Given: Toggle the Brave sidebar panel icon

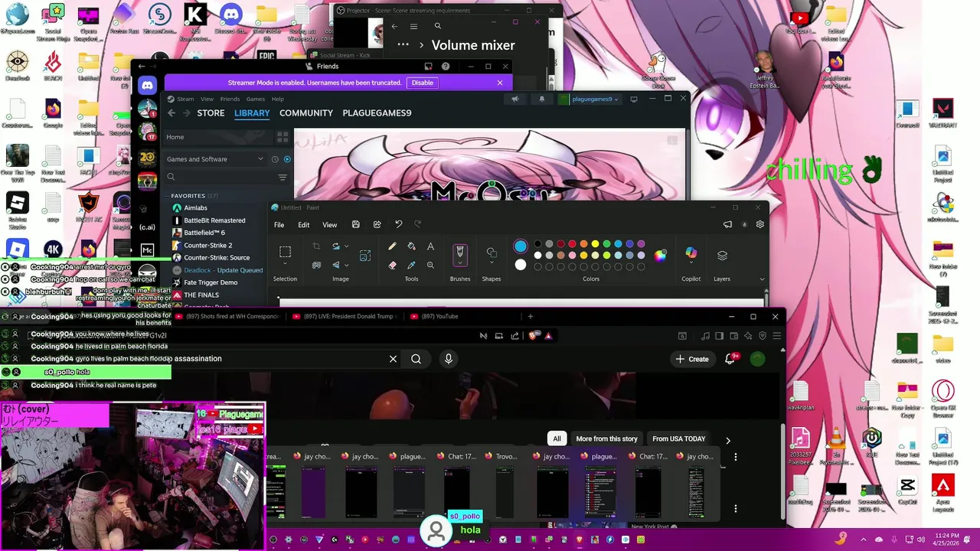Looking at the screenshot, I should [720, 335].
